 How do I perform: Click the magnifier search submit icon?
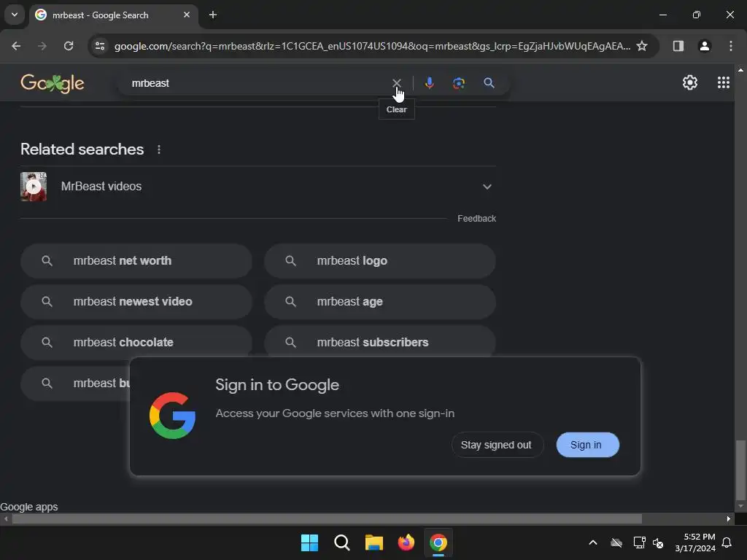[x=489, y=83]
